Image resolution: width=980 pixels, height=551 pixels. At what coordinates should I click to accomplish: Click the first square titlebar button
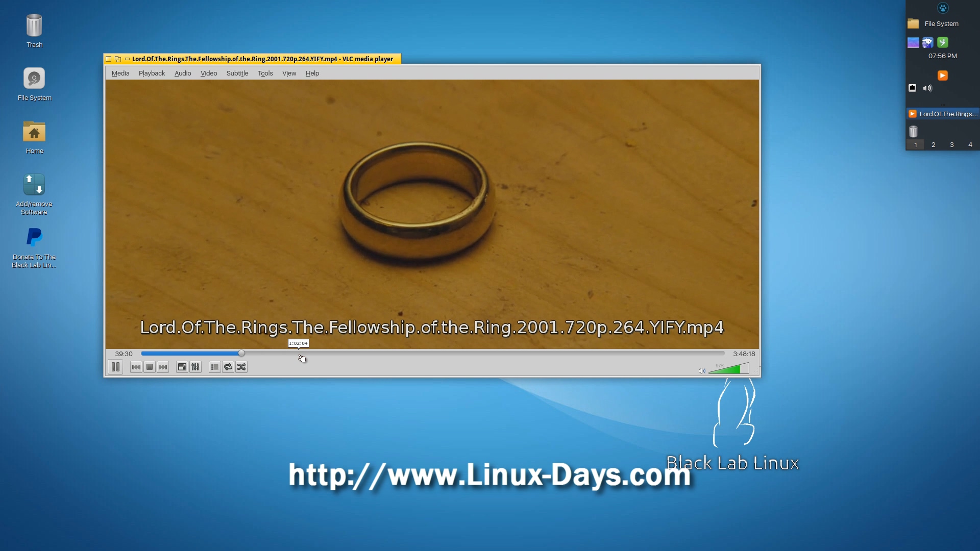109,59
